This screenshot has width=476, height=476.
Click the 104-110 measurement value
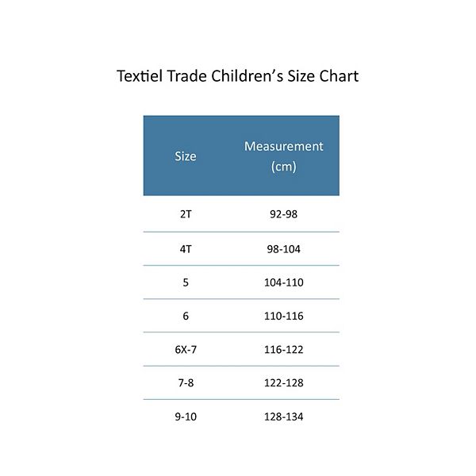pyautogui.click(x=283, y=282)
